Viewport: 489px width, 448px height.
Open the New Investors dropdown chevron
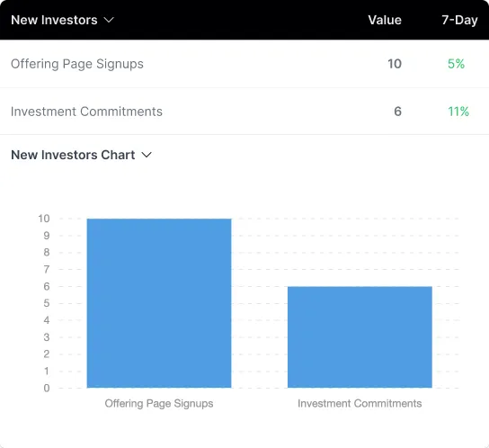click(109, 20)
